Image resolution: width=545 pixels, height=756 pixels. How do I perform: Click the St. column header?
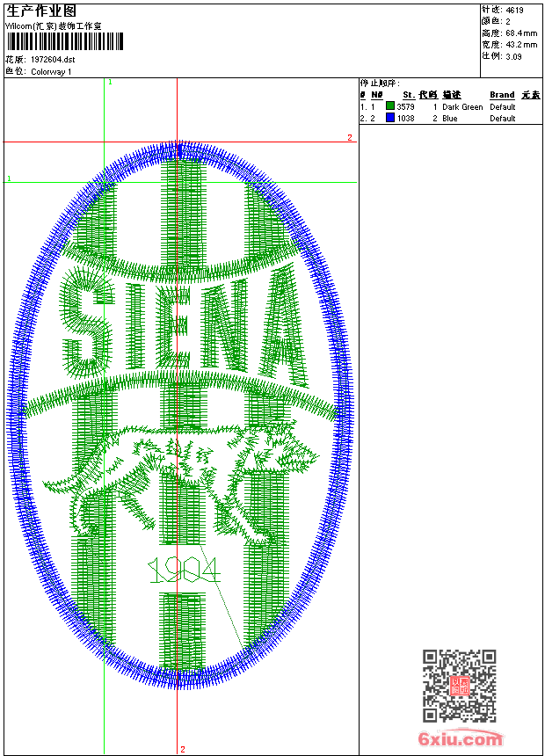point(408,95)
